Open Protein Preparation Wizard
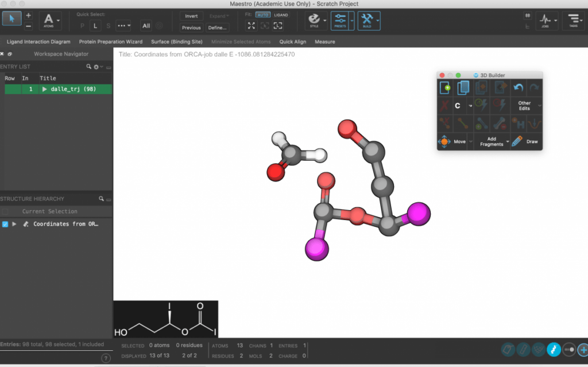588x367 pixels. click(111, 42)
